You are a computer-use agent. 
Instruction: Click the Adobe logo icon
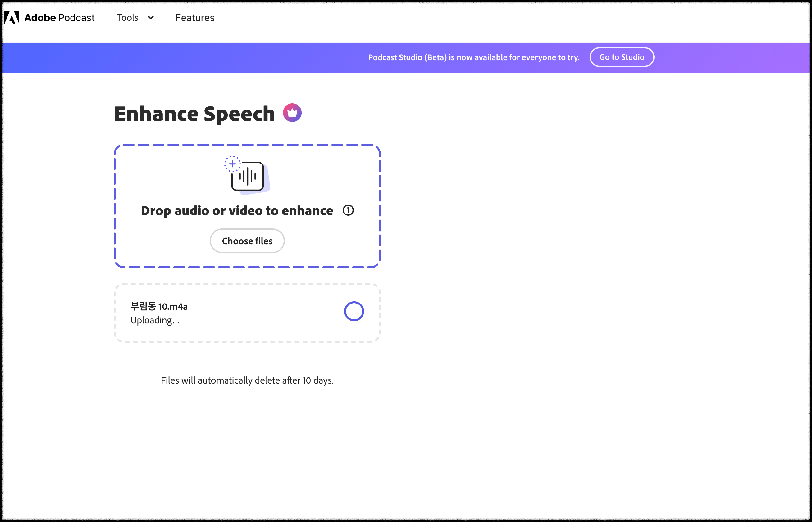[x=12, y=17]
